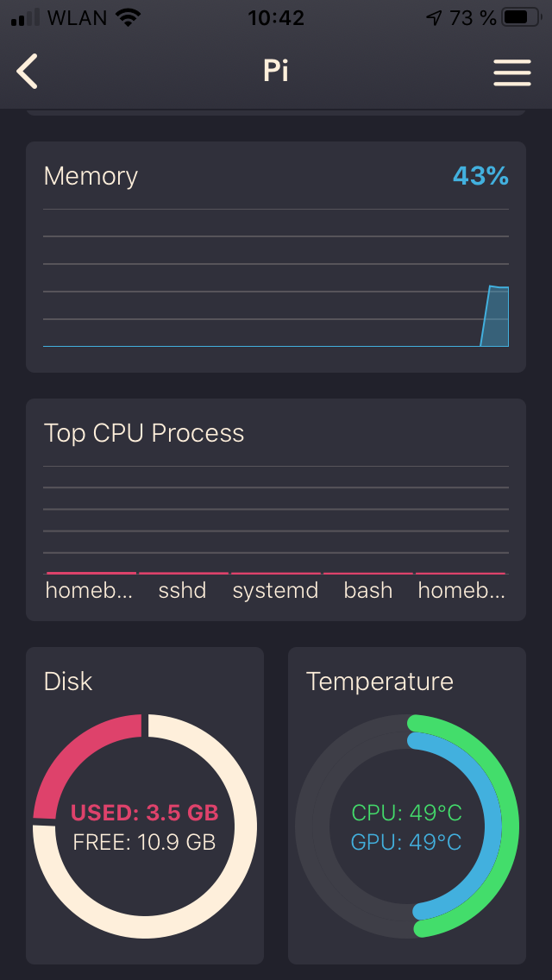The height and width of the screenshot is (980, 552).
Task: Select the sshd process label
Action: (x=183, y=591)
